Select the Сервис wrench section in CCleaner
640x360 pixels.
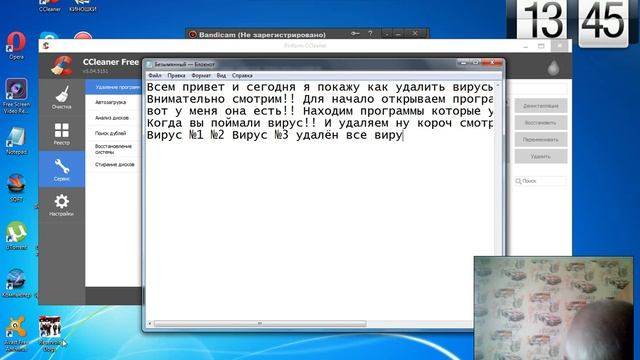coord(62,169)
